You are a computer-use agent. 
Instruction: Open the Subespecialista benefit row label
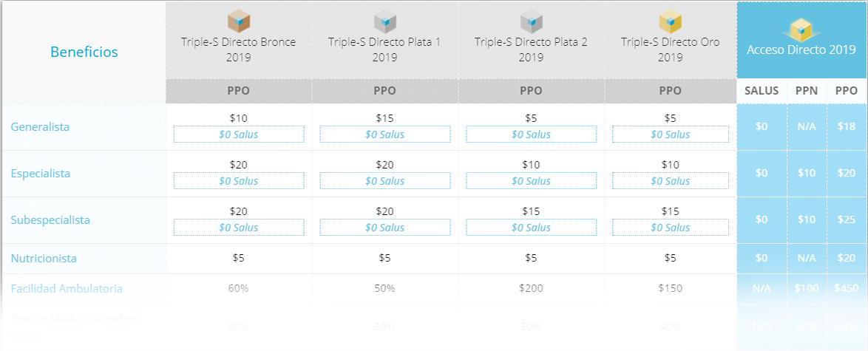(50, 219)
